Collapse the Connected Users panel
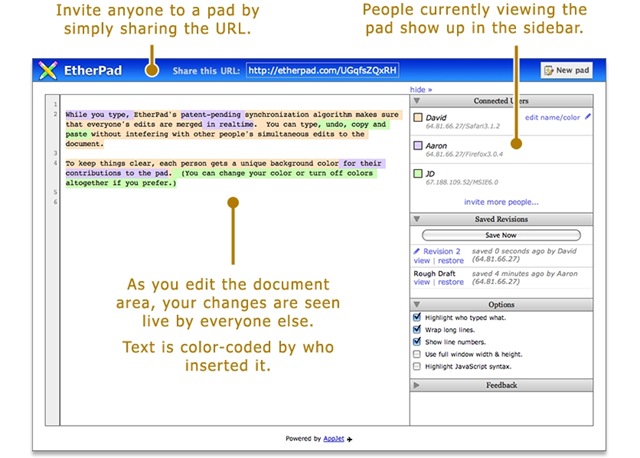This screenshot has height=458, width=640. coord(416,101)
